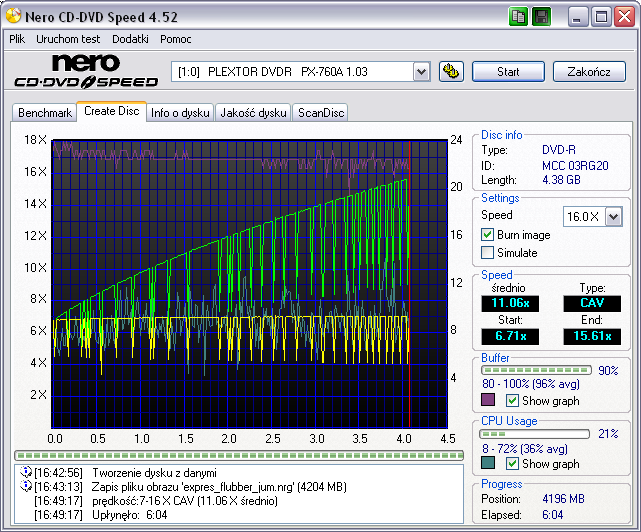Click the Position 4196 MB value
The image size is (641, 532).
click(563, 499)
